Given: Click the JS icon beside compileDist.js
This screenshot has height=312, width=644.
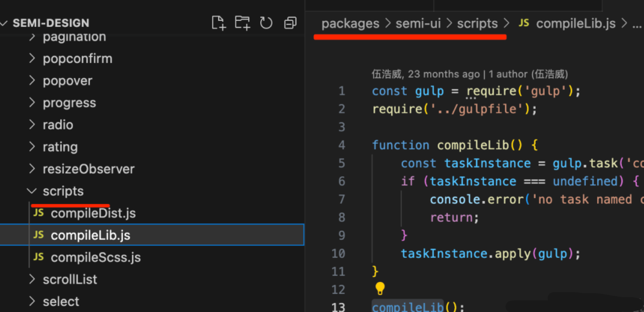Looking at the screenshot, I should 39,213.
